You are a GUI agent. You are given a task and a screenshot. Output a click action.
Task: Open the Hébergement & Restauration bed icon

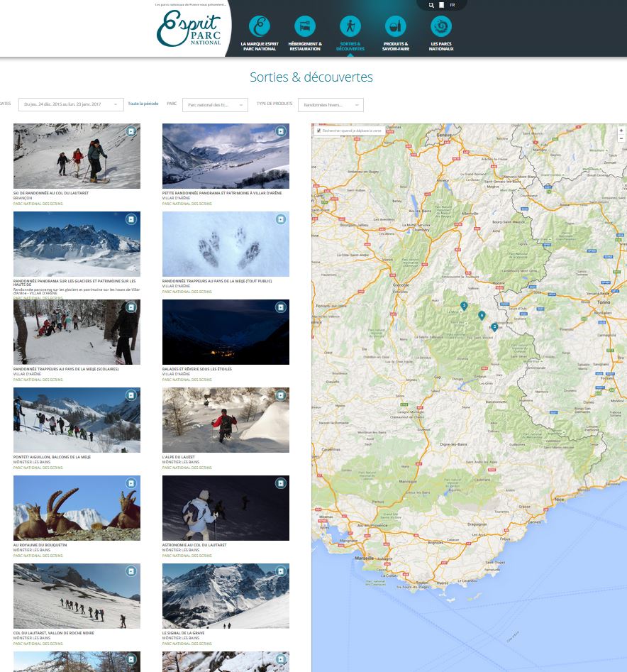tap(305, 26)
